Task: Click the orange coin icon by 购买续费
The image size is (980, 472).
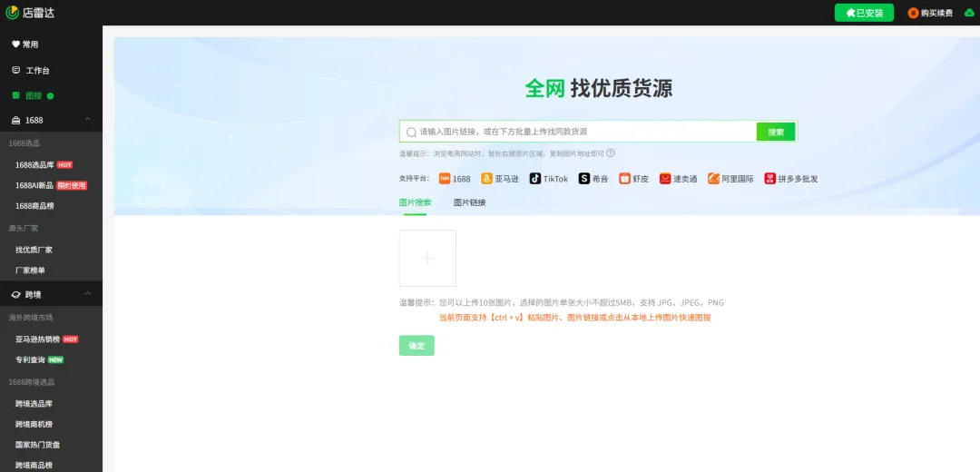Action: tap(913, 13)
